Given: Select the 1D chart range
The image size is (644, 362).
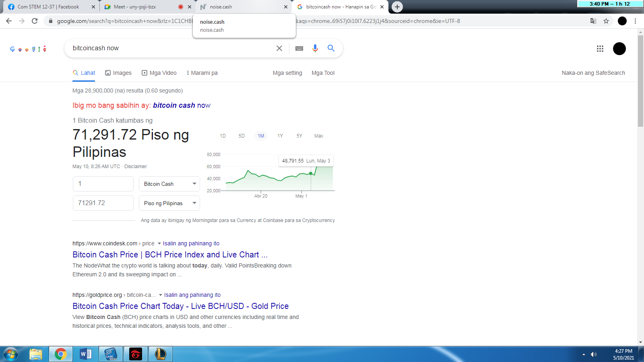Looking at the screenshot, I should [223, 136].
